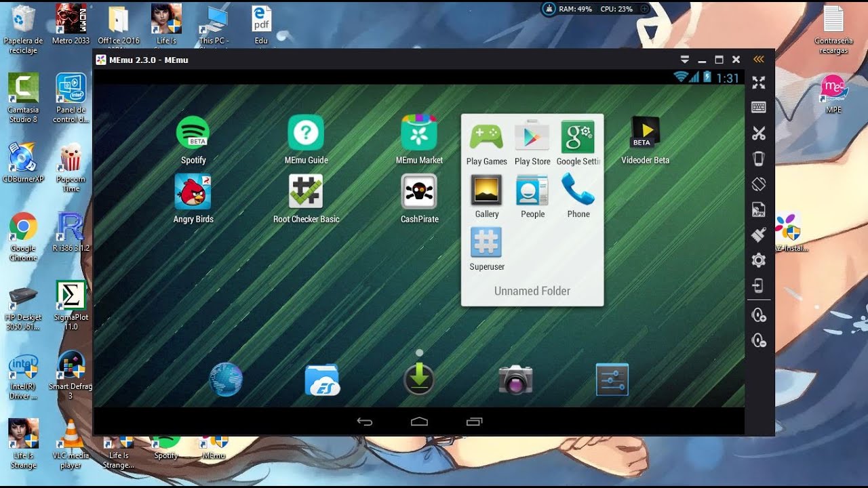This screenshot has height=488, width=868.
Task: Select the Camtasia Studio 8 shortcut
Action: [x=23, y=98]
